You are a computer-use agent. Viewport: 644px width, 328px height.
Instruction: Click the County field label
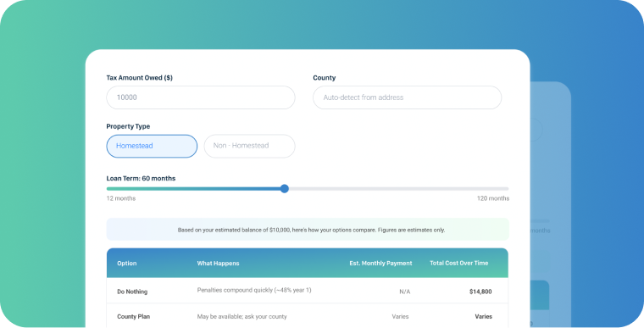pyautogui.click(x=324, y=78)
